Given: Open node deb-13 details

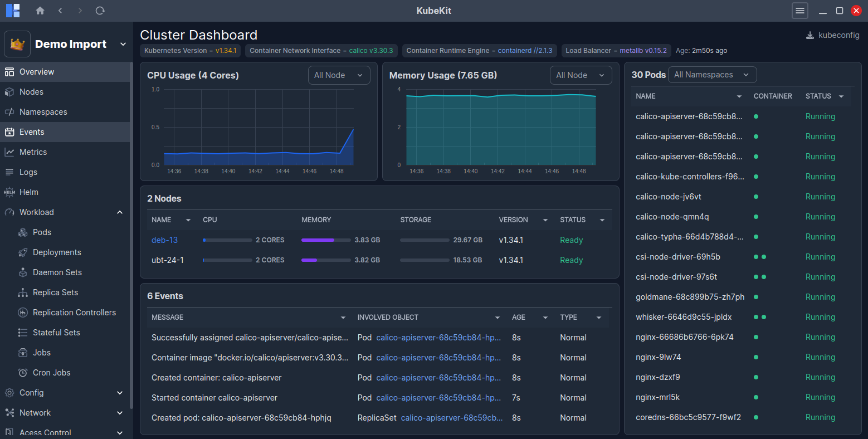Looking at the screenshot, I should pos(164,240).
